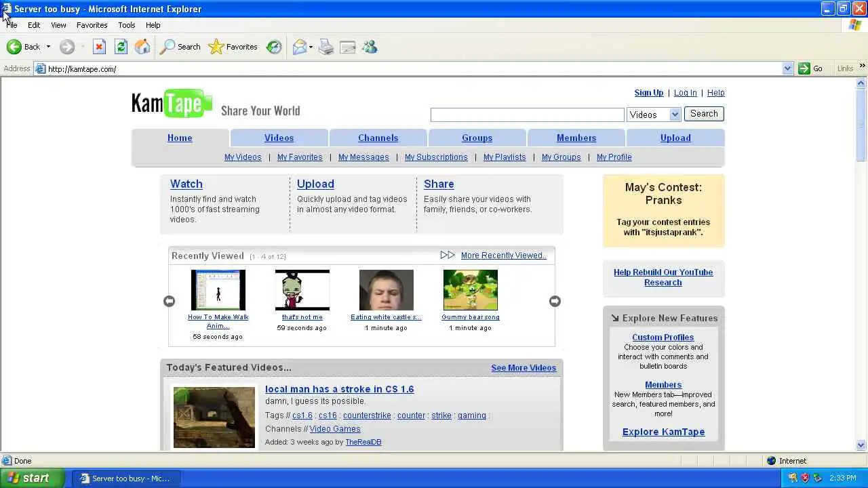
Task: Click the red Stop loading icon
Action: coord(99,47)
